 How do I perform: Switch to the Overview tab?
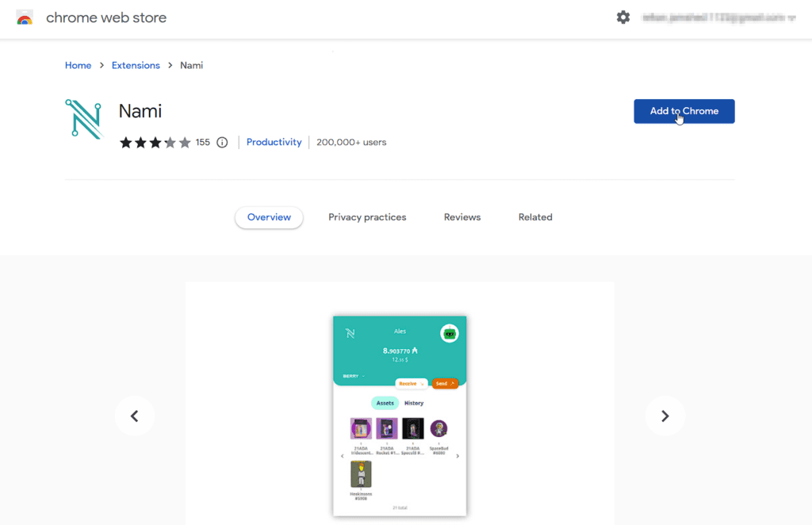click(x=269, y=217)
